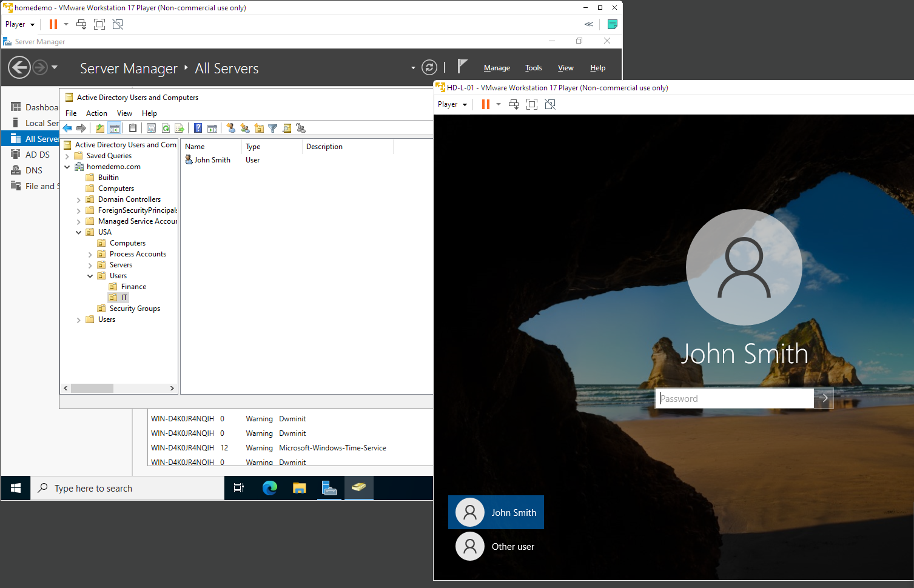Collapse the homedemo.com domain tree

67,166
